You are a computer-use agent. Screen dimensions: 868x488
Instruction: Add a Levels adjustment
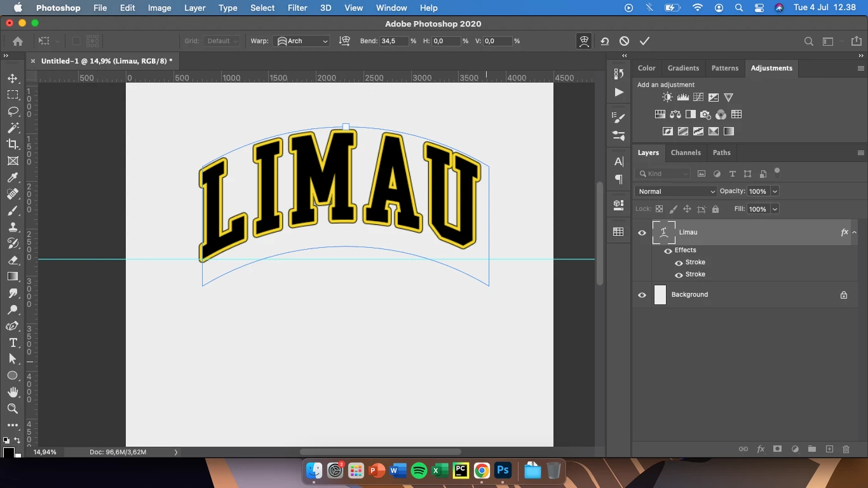(x=683, y=97)
